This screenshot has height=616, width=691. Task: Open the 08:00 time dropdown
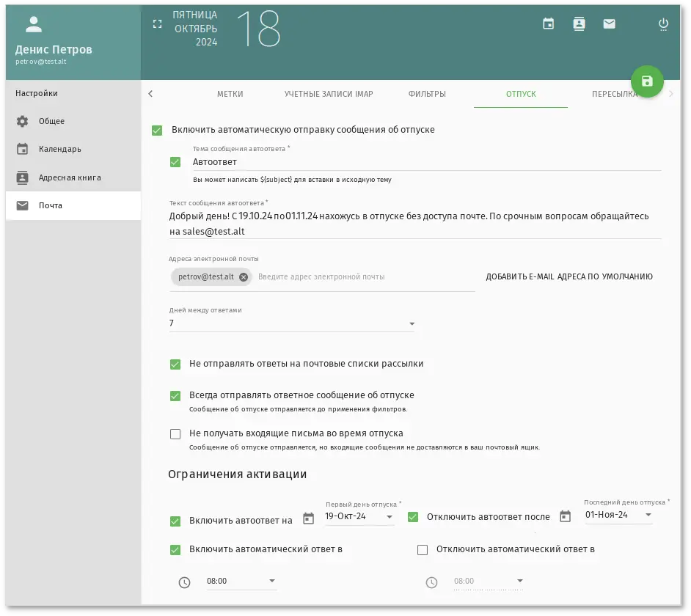[273, 581]
